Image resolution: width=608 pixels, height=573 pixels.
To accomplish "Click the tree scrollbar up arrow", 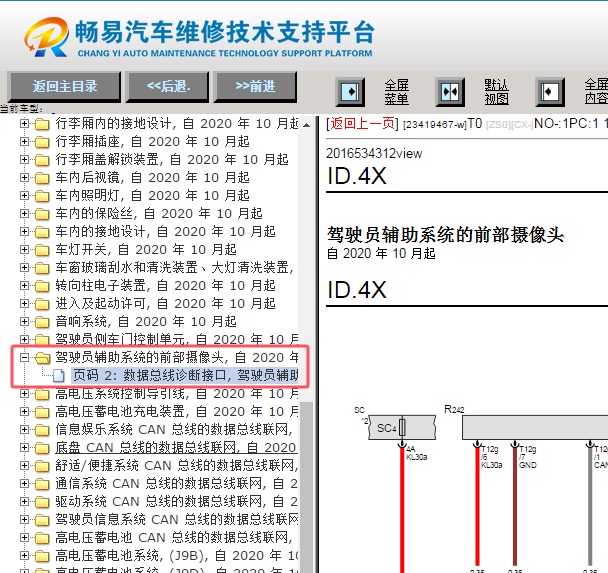I will click(x=306, y=125).
